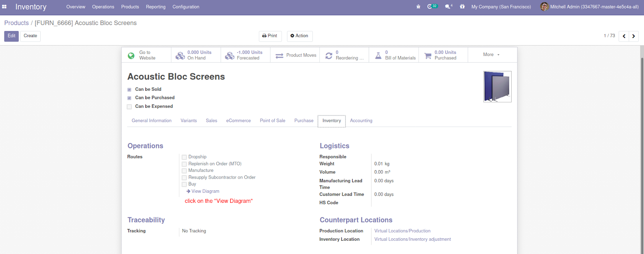Click the exchange arrows Product Moves icon
Screen dimensions: 644x254
[x=279, y=56]
